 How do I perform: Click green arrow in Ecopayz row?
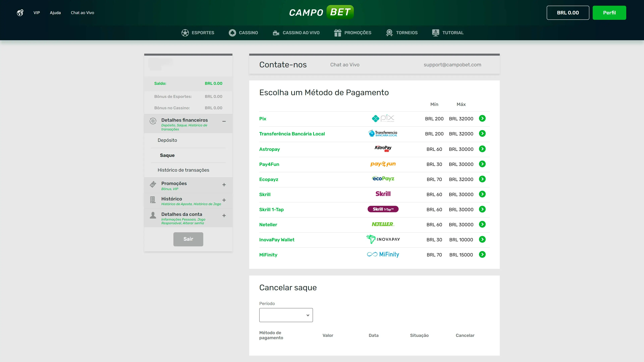pos(482,179)
